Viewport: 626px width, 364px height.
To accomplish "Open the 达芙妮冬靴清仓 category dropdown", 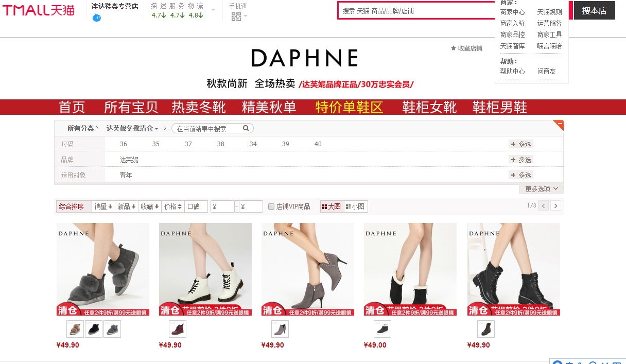I will (133, 128).
